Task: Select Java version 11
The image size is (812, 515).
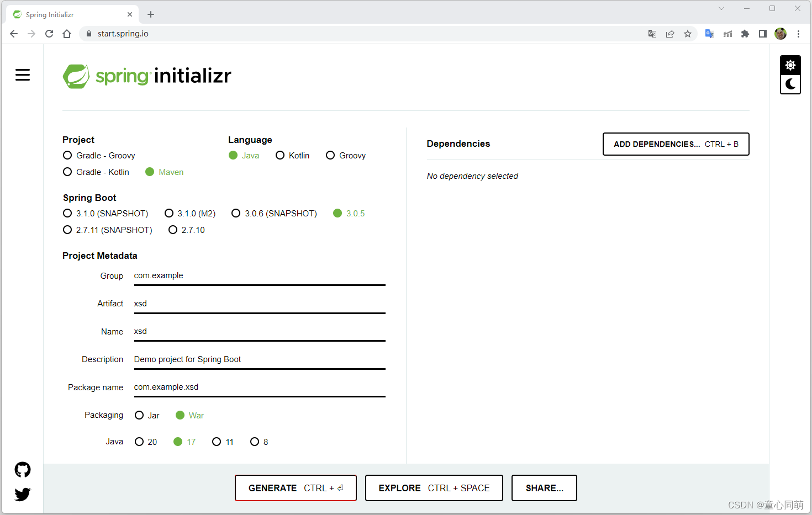Action: pyautogui.click(x=223, y=442)
